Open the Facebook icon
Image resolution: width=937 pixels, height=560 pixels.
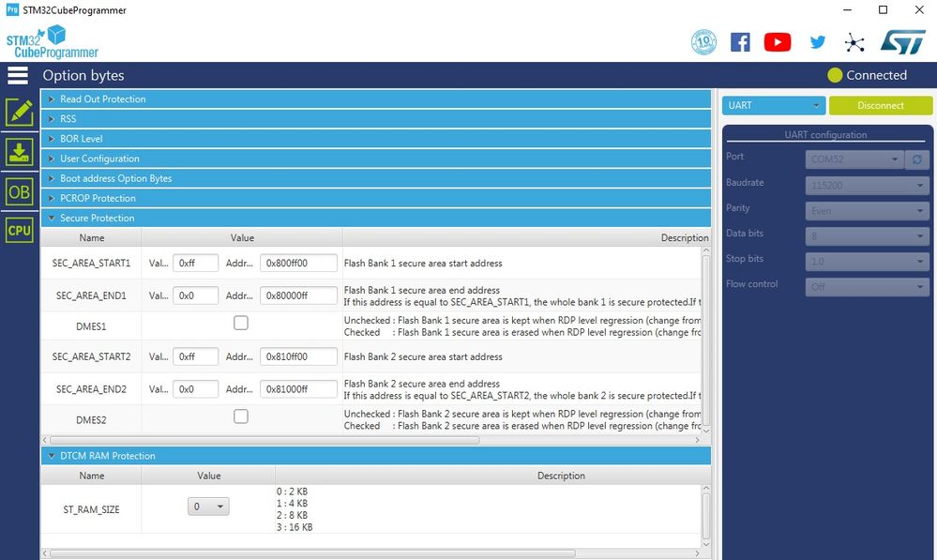[x=740, y=42]
